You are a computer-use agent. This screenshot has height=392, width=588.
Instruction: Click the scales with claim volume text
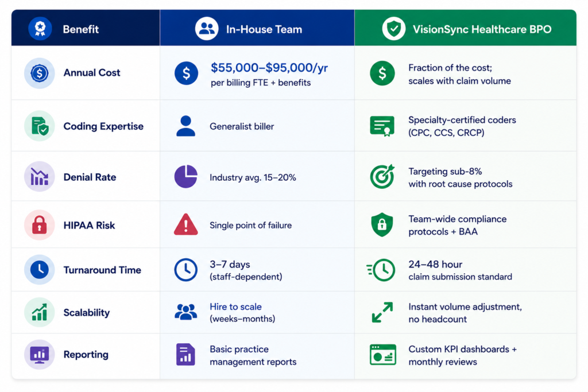click(x=460, y=81)
